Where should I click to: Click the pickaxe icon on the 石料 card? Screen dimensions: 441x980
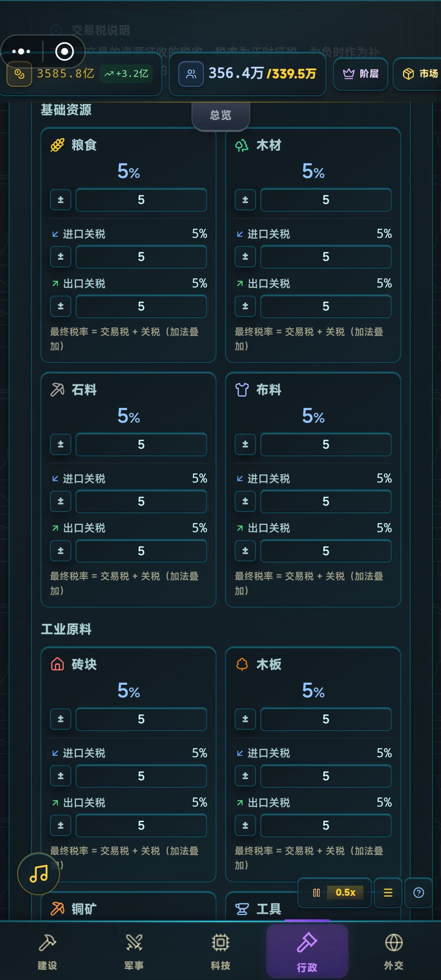(56, 390)
